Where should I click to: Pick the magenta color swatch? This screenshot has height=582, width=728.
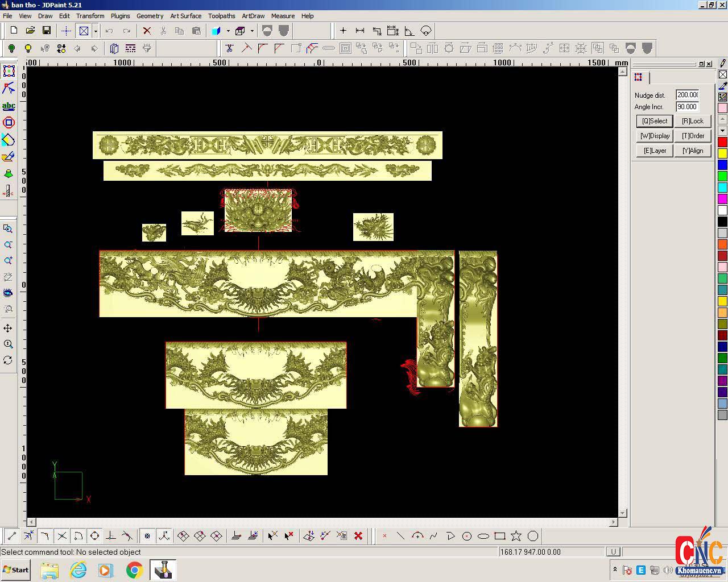tap(722, 198)
